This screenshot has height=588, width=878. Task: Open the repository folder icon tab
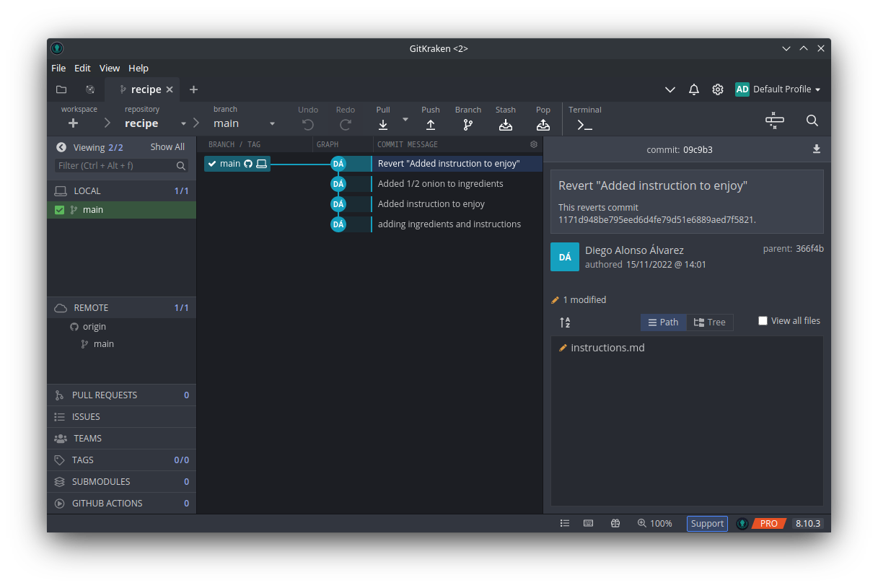coord(61,89)
